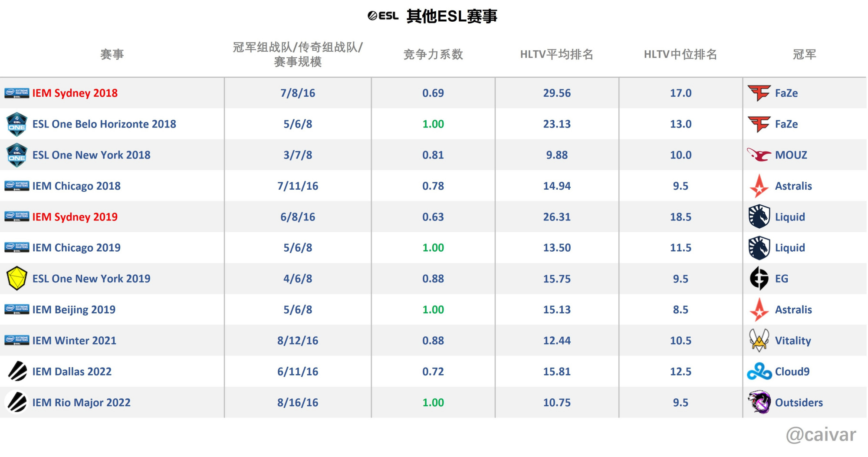Viewport: 868px width, 457px height.
Task: Open ESL One Belo Horizonte 2018 event name
Action: (x=104, y=124)
